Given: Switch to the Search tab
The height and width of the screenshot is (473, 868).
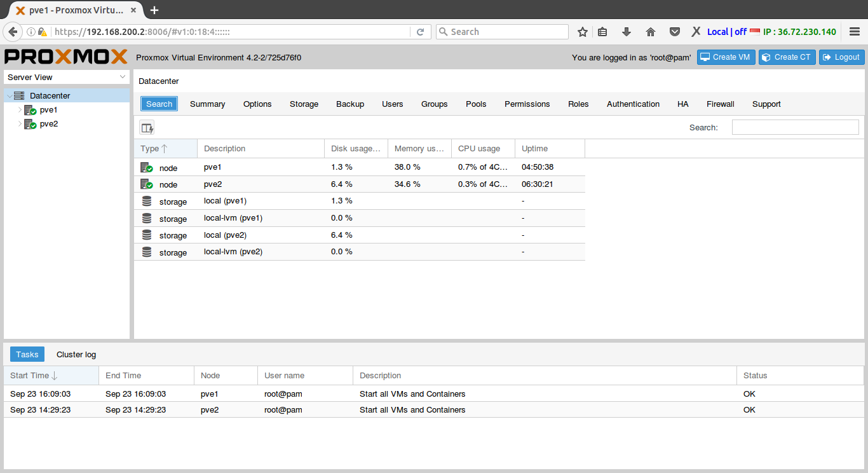Looking at the screenshot, I should click(x=159, y=104).
